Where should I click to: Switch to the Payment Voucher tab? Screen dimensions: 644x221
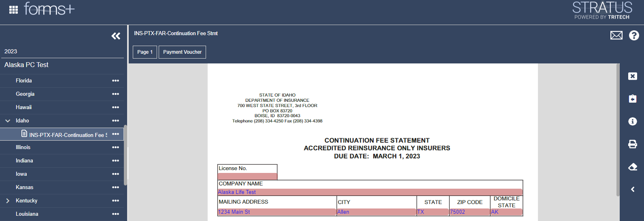(x=182, y=52)
